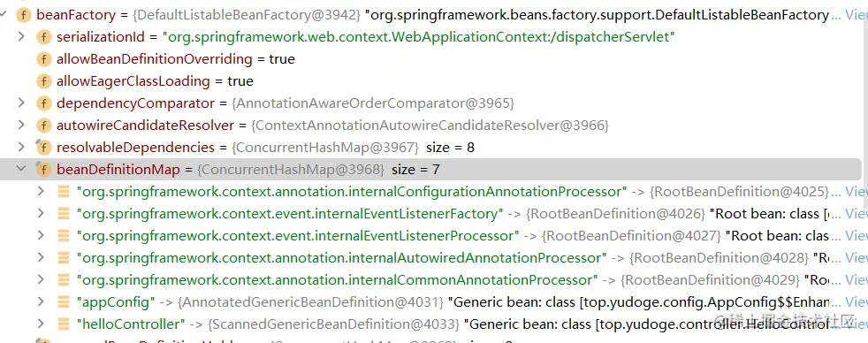Click the internalCommonAnnotationProcessor key string
This screenshot has width=868, height=343.
tap(337, 280)
